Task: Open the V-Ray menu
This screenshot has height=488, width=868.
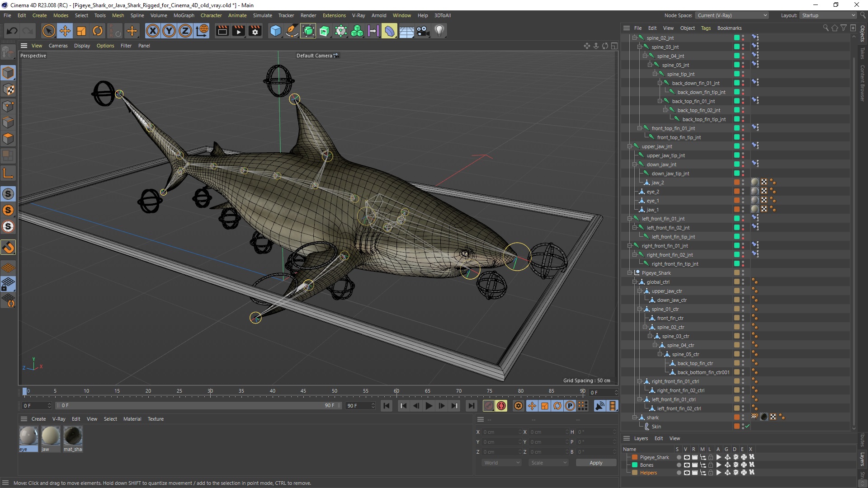Action: tap(359, 15)
